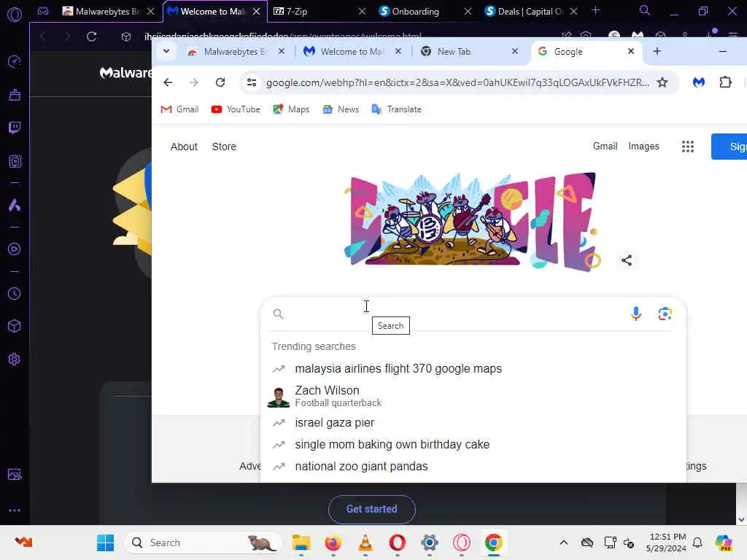Open new tab in Opera GX with plus
This screenshot has height=560, width=747.
595,10
